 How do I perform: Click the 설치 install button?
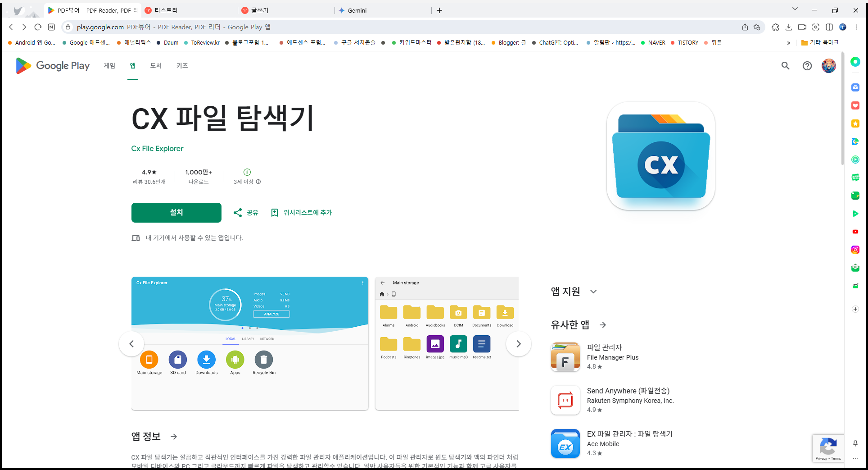pyautogui.click(x=176, y=213)
